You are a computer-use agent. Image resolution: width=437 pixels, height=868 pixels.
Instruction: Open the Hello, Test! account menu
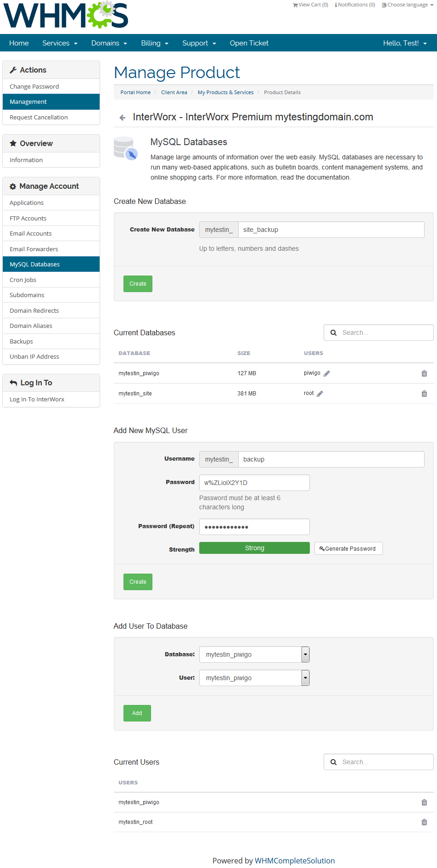click(405, 43)
